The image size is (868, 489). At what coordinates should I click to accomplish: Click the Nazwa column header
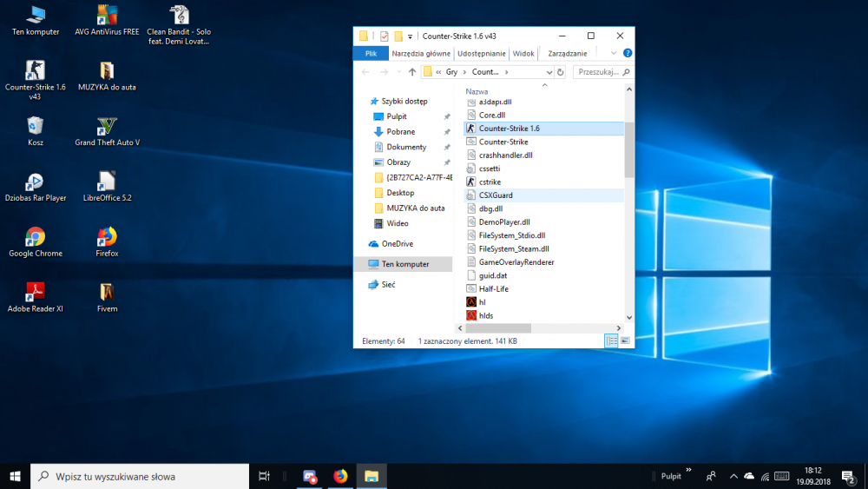(477, 91)
